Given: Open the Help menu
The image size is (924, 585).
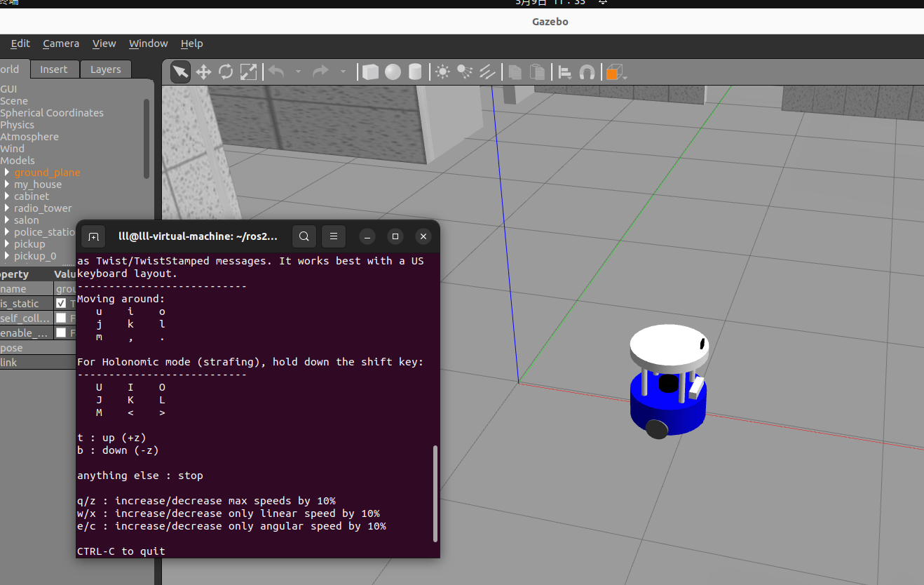Looking at the screenshot, I should pos(191,43).
